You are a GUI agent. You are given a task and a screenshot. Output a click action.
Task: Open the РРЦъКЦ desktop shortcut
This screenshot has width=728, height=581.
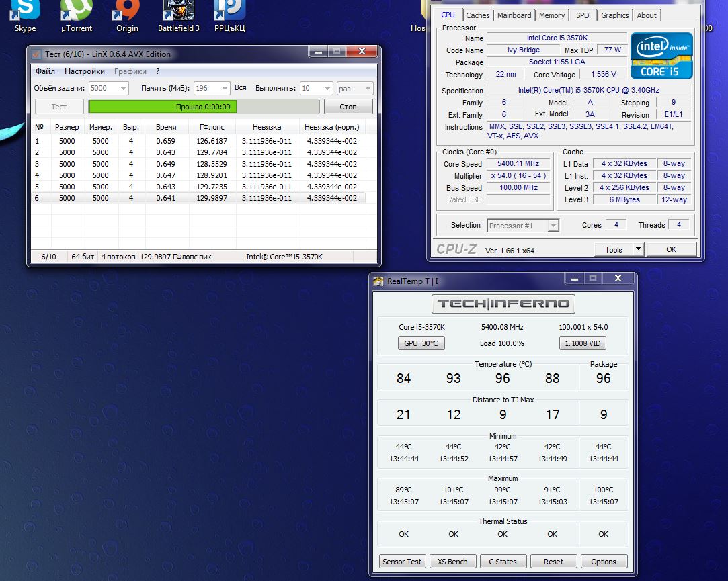(230, 15)
